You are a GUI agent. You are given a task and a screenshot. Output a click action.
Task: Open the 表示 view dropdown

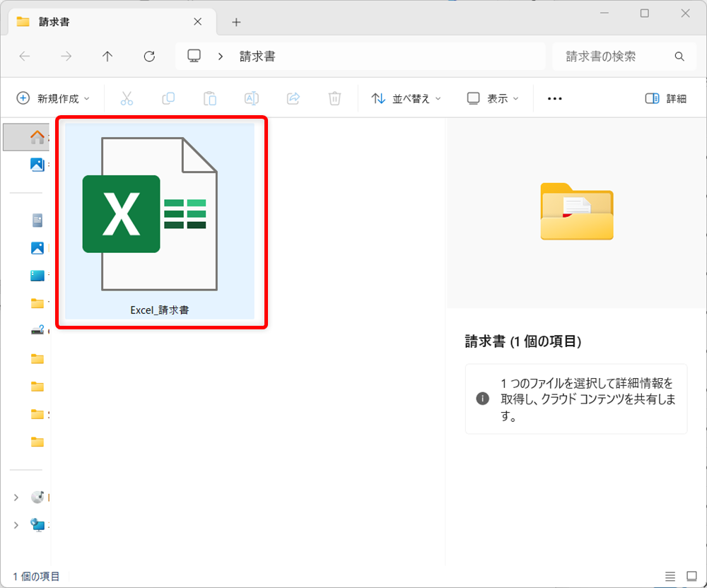click(x=492, y=98)
